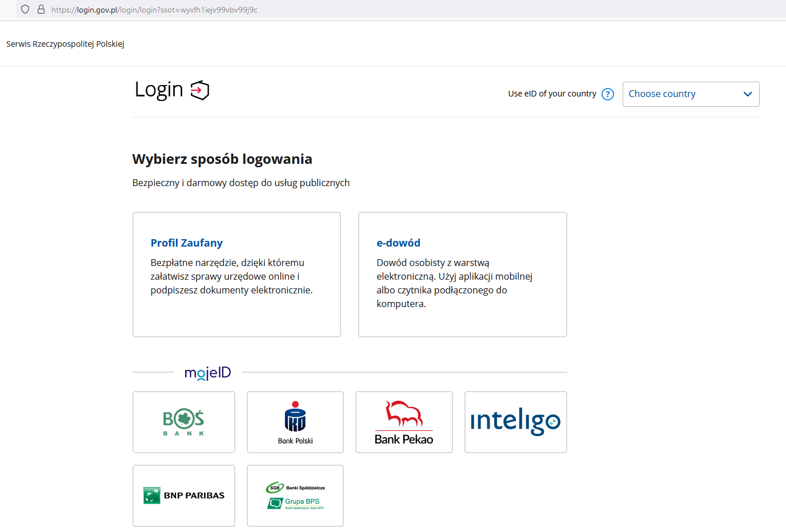Click the Profil Zaufany description text
Screen dimensions: 786x532
231,276
